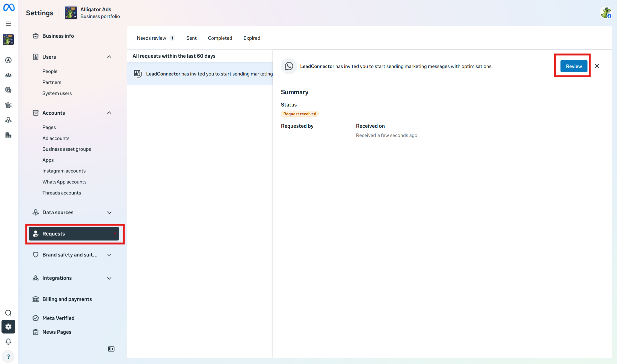Screen dimensions: 617x364
Task: Open the hamburger menu in left rail
Action: pos(8,24)
